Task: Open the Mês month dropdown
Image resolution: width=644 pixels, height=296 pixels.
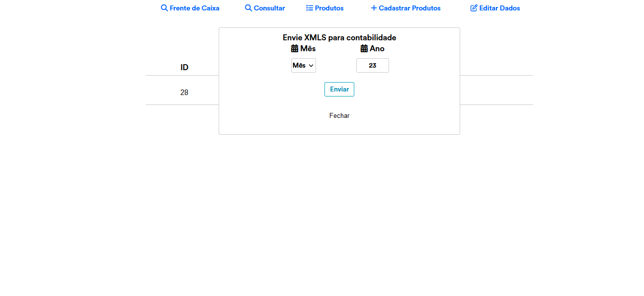Action: [303, 66]
